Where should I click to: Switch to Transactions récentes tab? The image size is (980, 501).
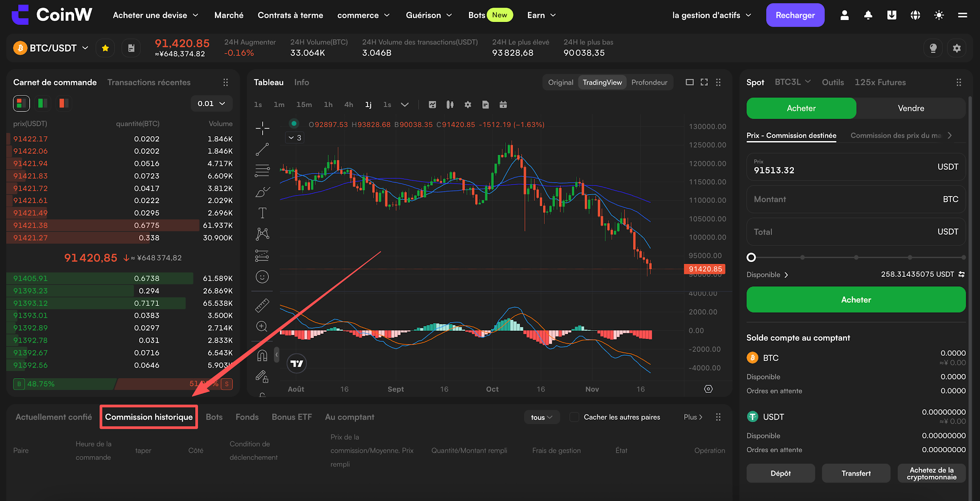pos(149,82)
